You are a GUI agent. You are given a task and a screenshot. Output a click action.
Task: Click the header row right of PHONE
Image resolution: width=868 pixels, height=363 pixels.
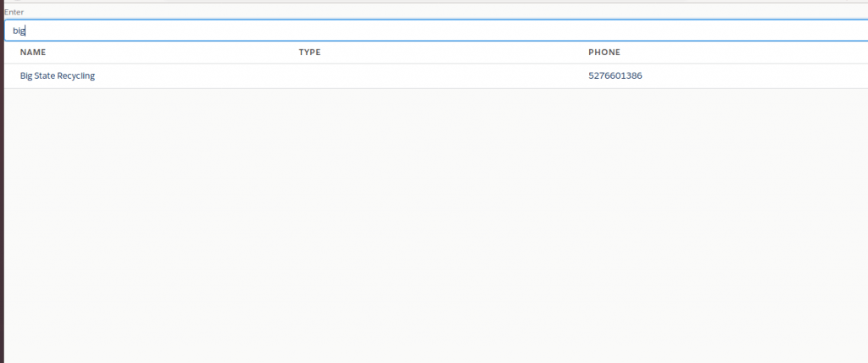pyautogui.click(x=746, y=53)
